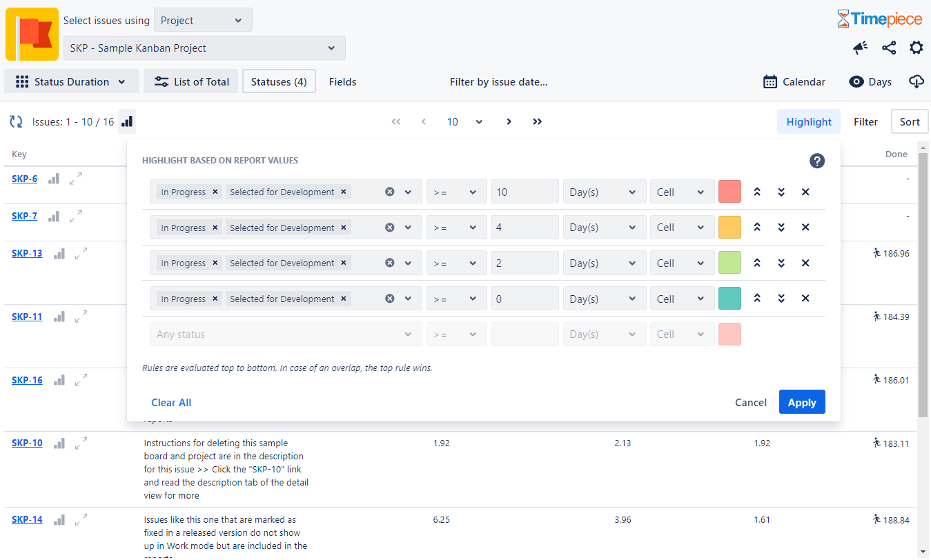Click the megaphone announcements icon
The height and width of the screenshot is (560, 931).
(x=860, y=48)
